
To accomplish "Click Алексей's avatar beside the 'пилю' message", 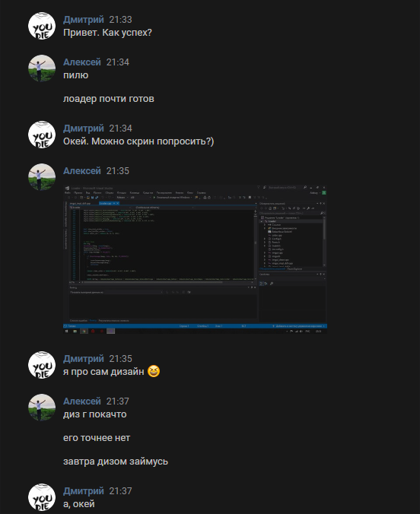I will (x=42, y=68).
